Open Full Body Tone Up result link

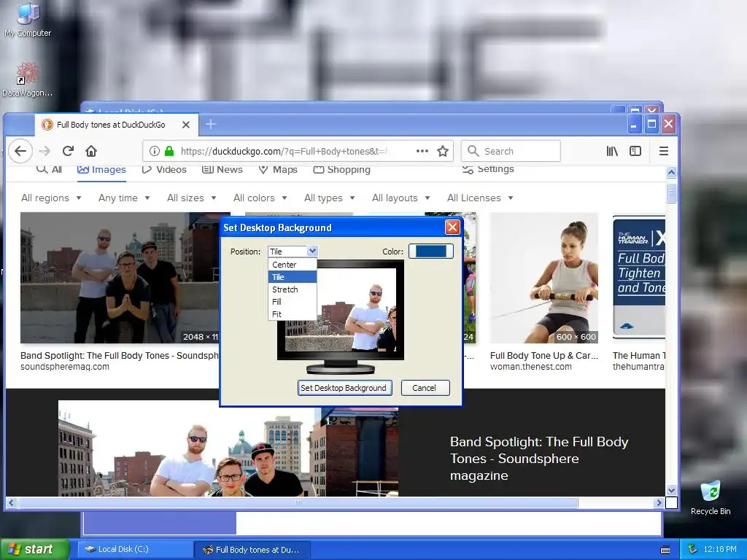[x=543, y=356]
